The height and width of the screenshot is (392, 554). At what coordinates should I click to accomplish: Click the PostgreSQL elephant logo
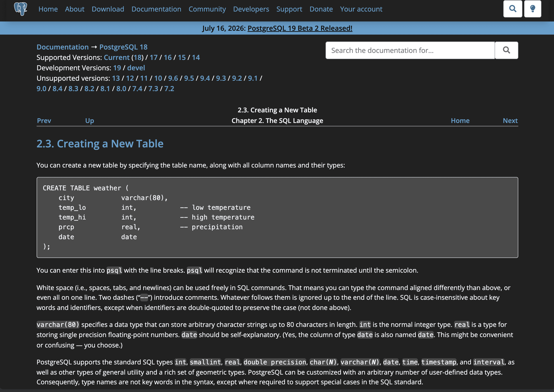click(21, 9)
